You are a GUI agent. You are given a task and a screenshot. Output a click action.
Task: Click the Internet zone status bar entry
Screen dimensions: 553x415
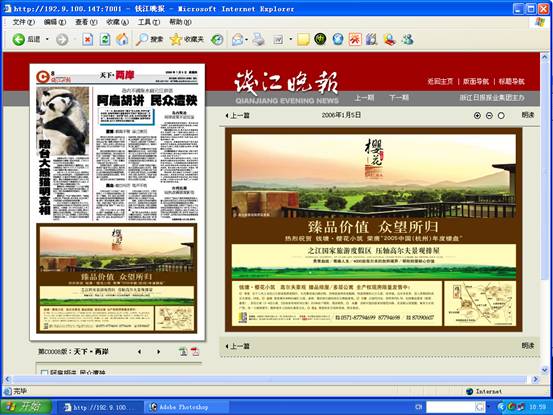tap(484, 391)
